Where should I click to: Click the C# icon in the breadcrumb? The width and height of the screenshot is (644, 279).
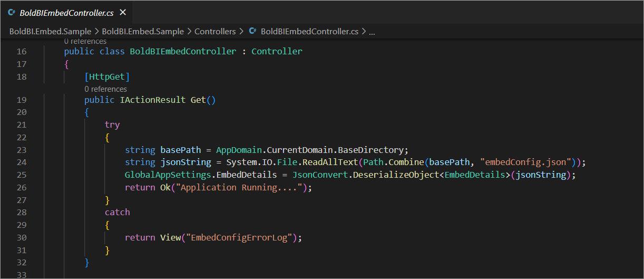pos(253,32)
